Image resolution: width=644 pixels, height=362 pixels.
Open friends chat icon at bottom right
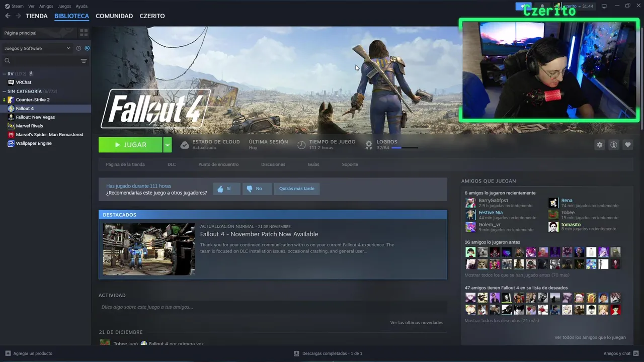click(x=636, y=353)
